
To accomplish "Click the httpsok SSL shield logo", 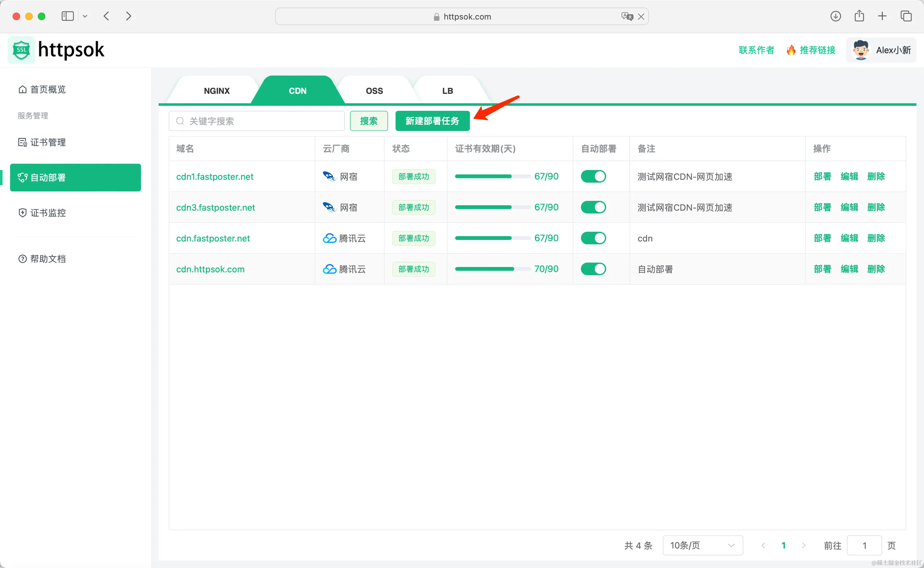I will (21, 50).
